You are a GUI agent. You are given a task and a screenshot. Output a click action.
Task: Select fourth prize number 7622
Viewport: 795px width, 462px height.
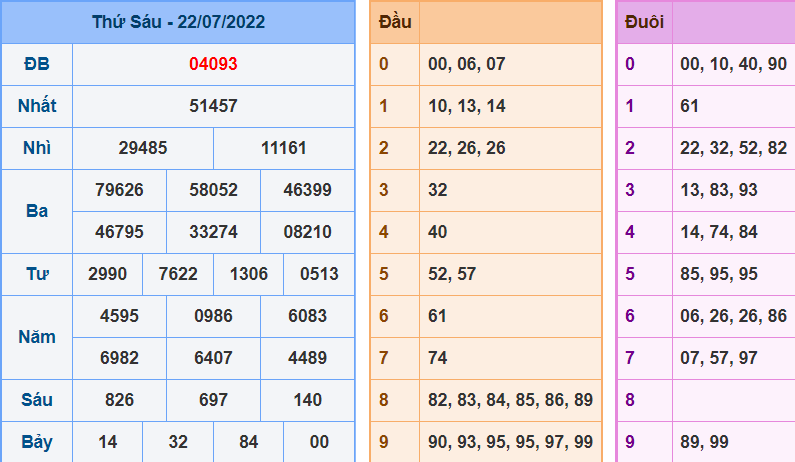(x=178, y=274)
